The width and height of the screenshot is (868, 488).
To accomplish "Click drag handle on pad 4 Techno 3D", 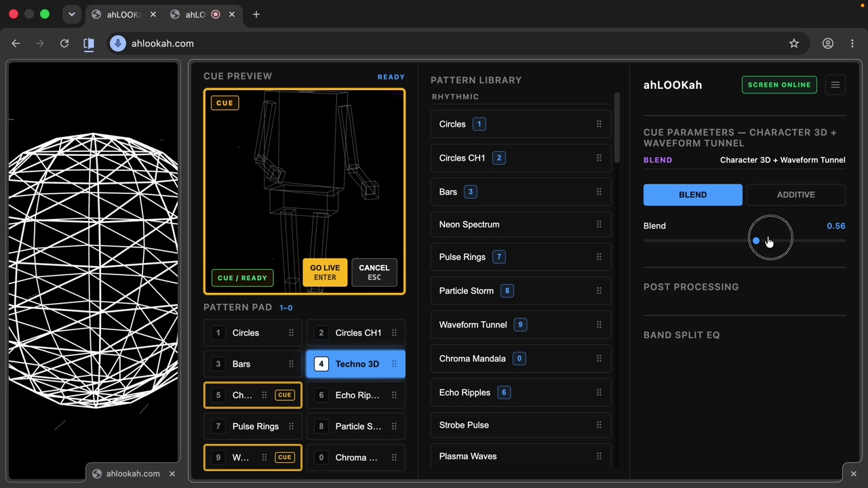I will pos(394,364).
